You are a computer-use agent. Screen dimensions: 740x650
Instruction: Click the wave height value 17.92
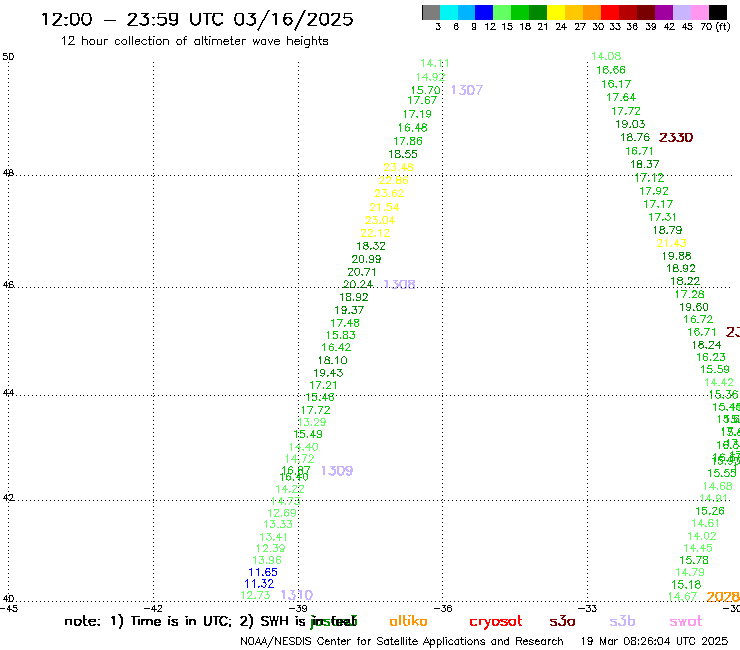(x=654, y=191)
